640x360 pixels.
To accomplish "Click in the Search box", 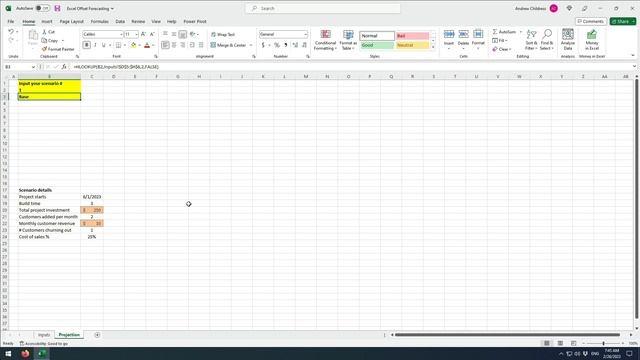I will coord(323,8).
